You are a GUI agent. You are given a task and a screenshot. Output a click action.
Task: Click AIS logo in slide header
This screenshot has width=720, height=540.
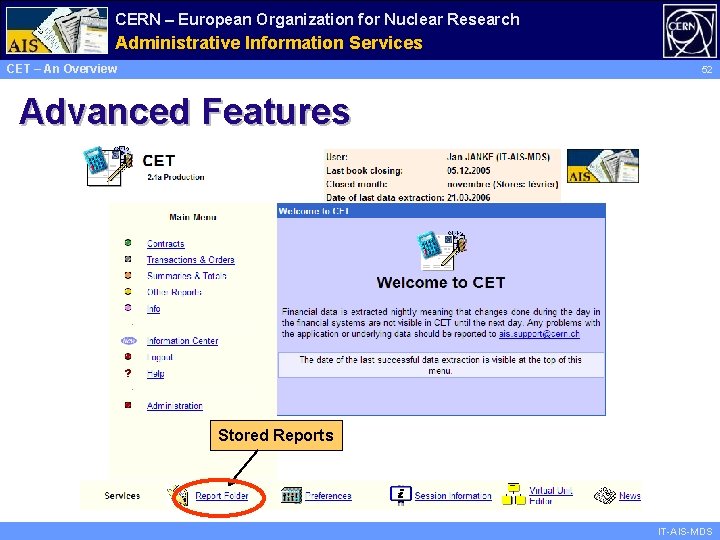[x=57, y=30]
